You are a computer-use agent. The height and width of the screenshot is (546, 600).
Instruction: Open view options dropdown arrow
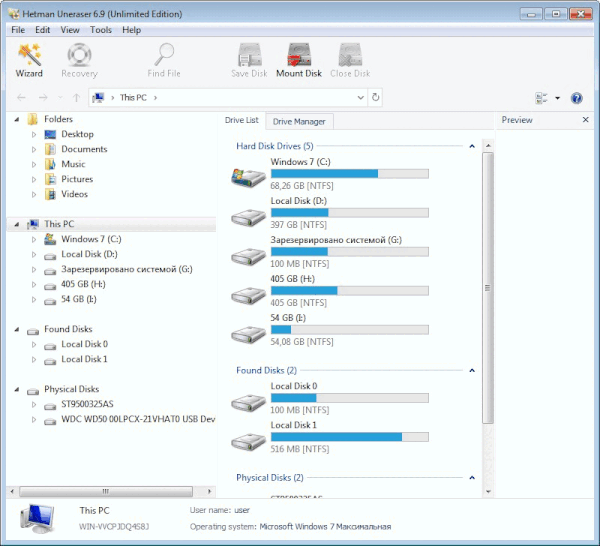point(558,98)
